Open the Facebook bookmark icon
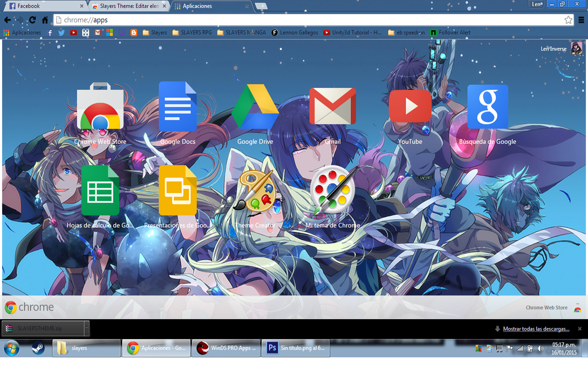This screenshot has height=368, width=588. (x=50, y=33)
